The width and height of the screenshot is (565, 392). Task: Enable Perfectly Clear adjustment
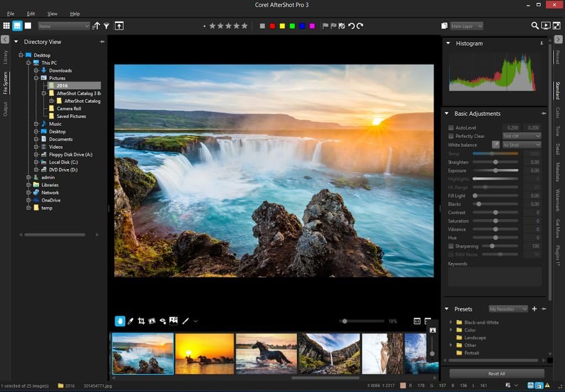pyautogui.click(x=450, y=136)
